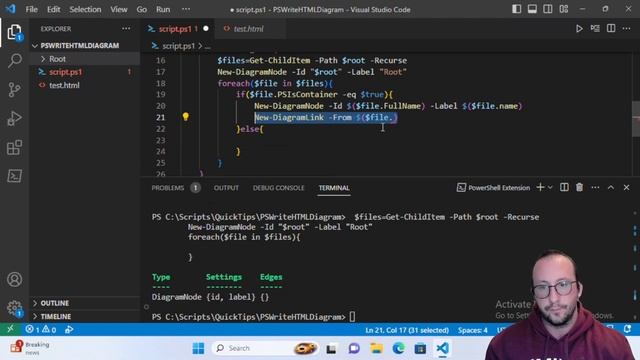Viewport: 640px width, 360px height.
Task: Click the Breaking news widget on taskbar
Action: coord(29,348)
